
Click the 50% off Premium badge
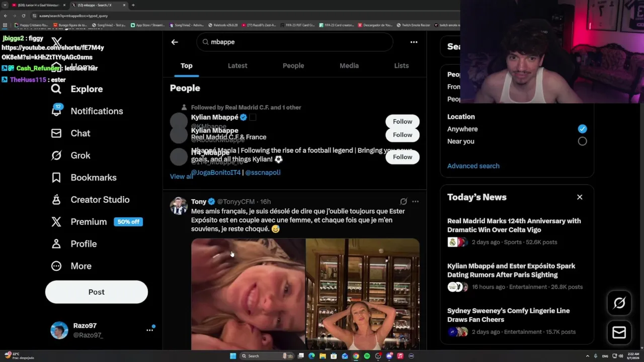point(128,222)
